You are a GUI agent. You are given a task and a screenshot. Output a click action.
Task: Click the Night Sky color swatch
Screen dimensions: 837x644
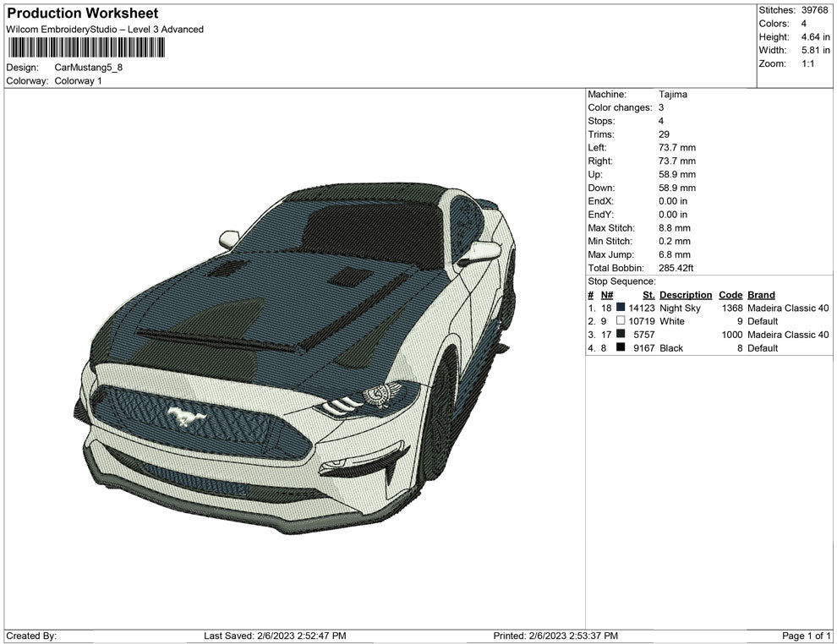coord(621,308)
